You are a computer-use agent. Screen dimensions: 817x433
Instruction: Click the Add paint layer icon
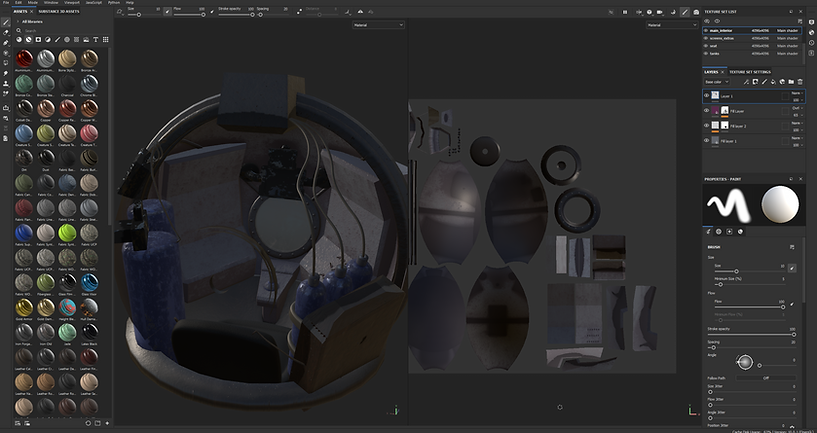(764, 82)
